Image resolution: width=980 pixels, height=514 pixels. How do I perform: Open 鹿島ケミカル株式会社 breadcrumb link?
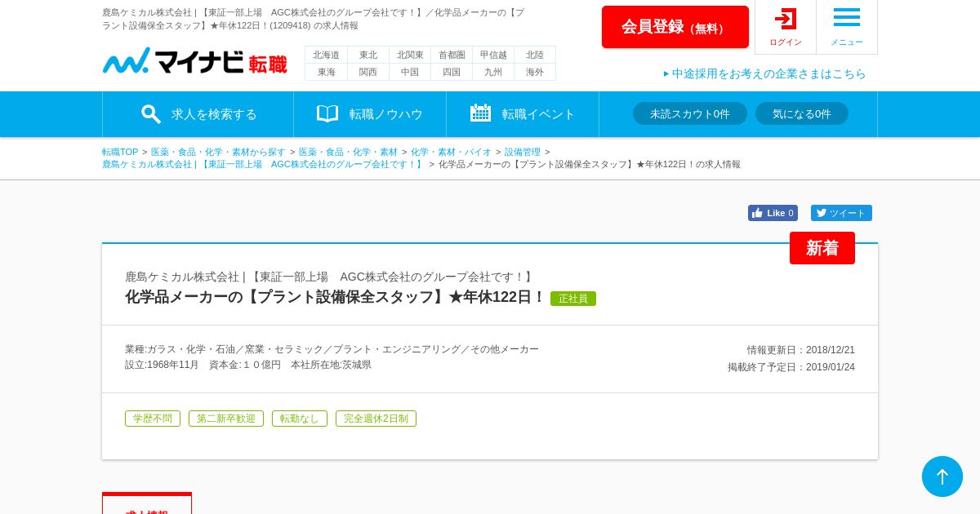tap(264, 164)
